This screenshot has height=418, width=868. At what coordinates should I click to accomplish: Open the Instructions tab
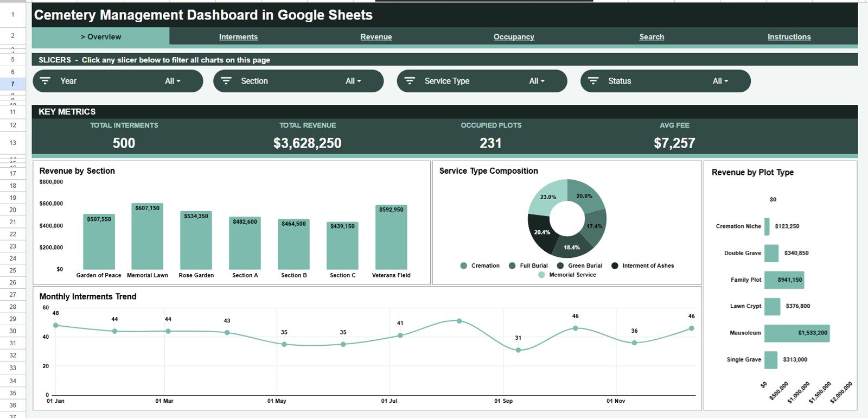pos(789,37)
